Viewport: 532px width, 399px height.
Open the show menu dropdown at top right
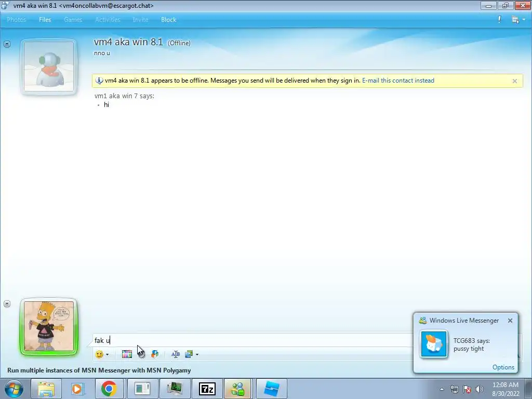coord(518,20)
